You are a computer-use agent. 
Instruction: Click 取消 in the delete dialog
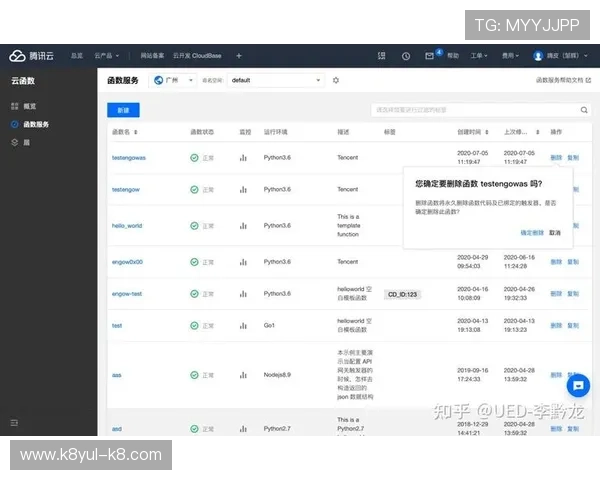tap(555, 232)
